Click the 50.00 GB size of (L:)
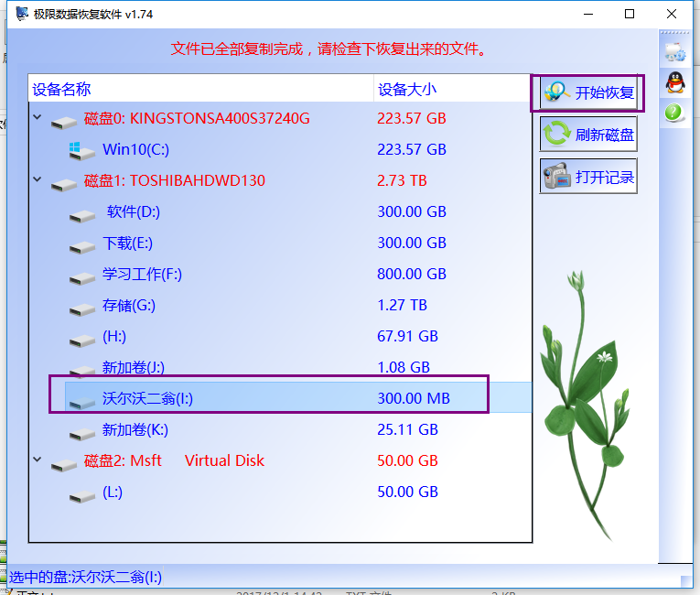This screenshot has width=700, height=595. click(407, 492)
